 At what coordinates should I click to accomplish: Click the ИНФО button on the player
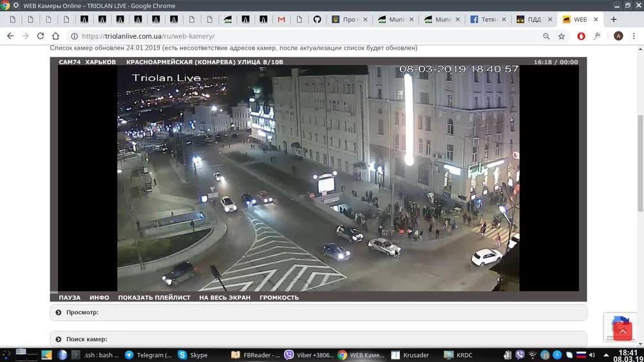click(x=99, y=298)
